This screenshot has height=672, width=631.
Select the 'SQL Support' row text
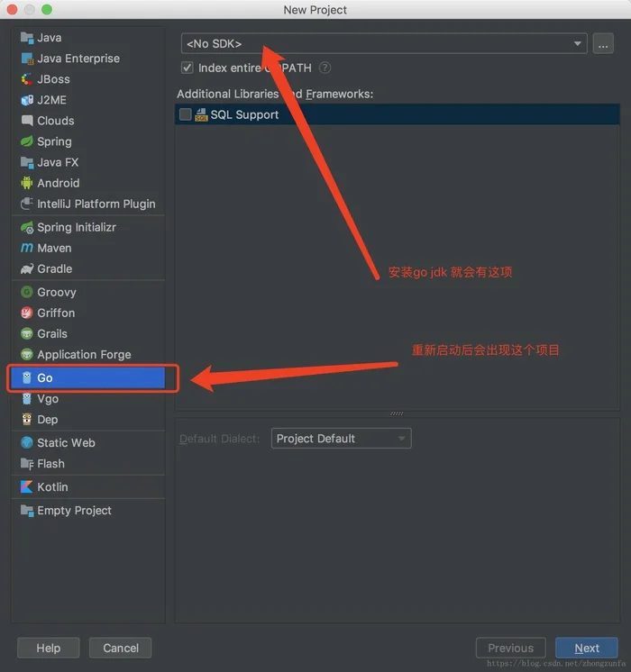pyautogui.click(x=244, y=114)
